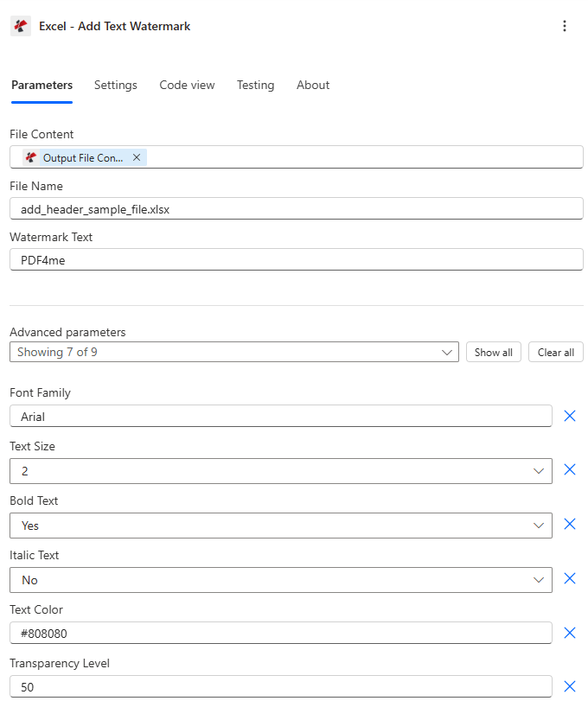Viewport: 588px width, 701px height.
Task: Open the About tab
Action: [x=313, y=85]
